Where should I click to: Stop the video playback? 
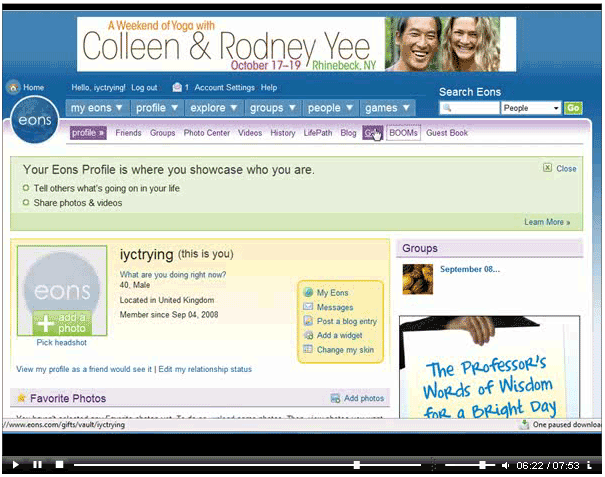pyautogui.click(x=59, y=464)
